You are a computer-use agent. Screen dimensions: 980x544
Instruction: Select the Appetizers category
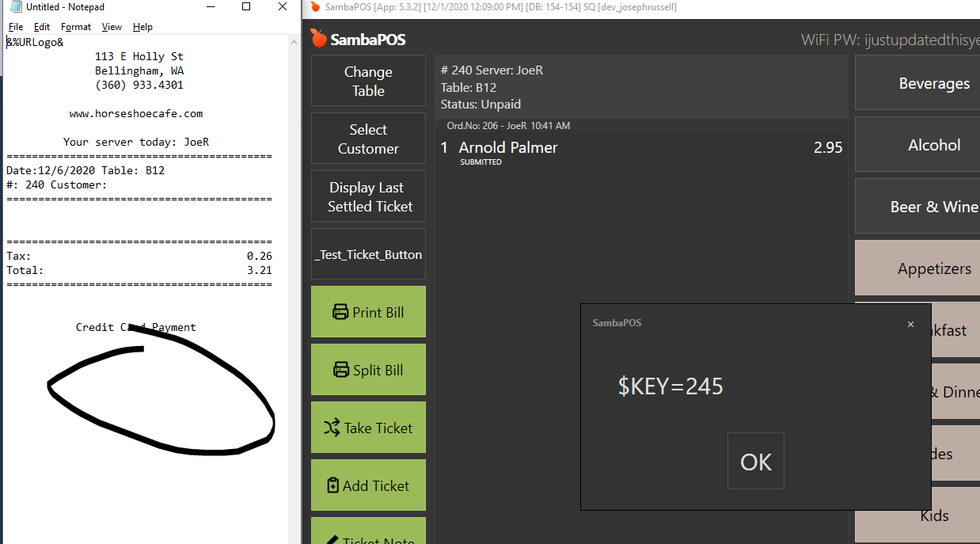click(918, 268)
